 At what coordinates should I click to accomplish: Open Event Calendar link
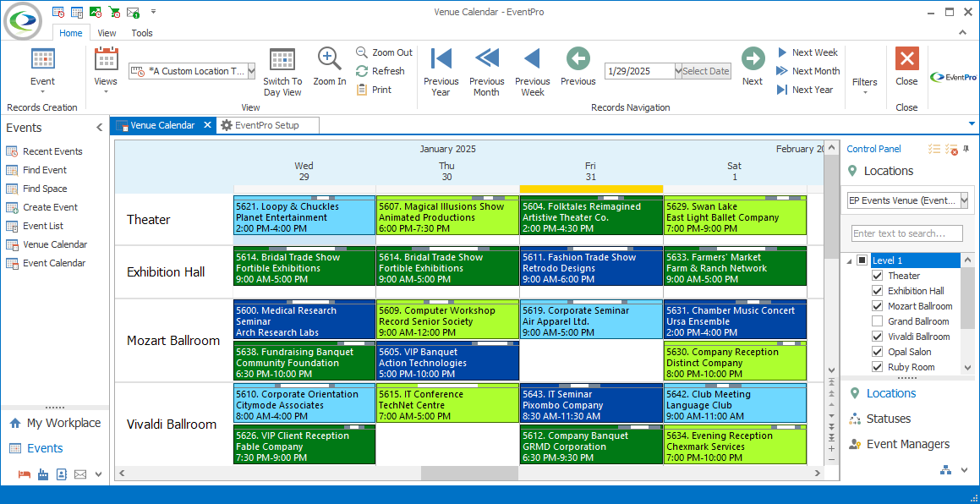[54, 263]
